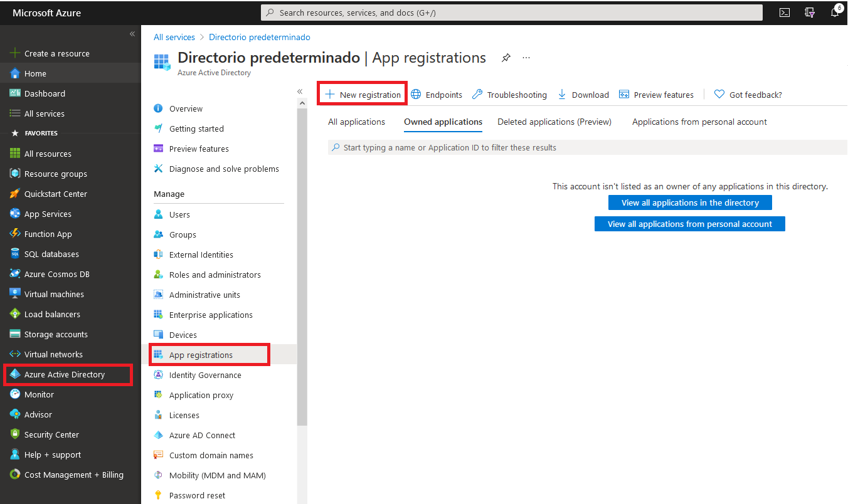Open more options next to the pin
The height and width of the screenshot is (504, 848).
click(x=526, y=57)
